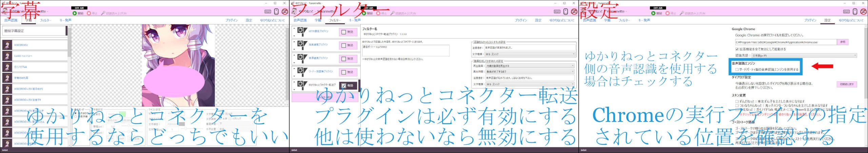
Task: Click the voice list scrollbar in the 字幕 window
Action: point(69,42)
